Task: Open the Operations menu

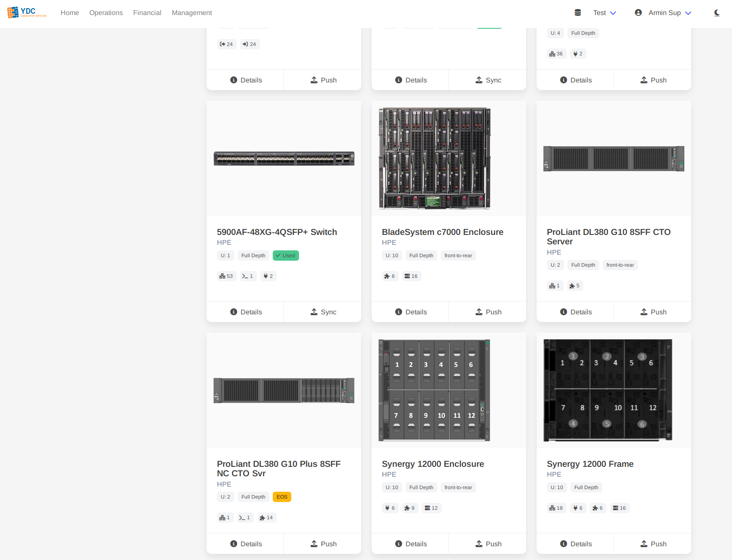Action: pos(106,13)
